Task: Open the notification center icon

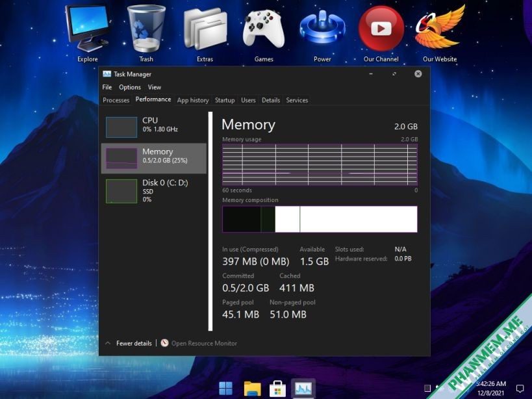Action: tap(520, 388)
